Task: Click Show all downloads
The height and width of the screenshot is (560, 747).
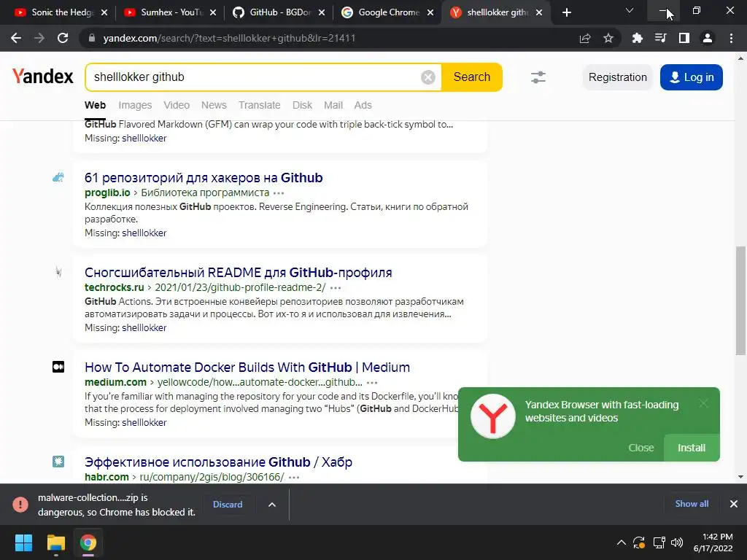Action: click(x=692, y=504)
